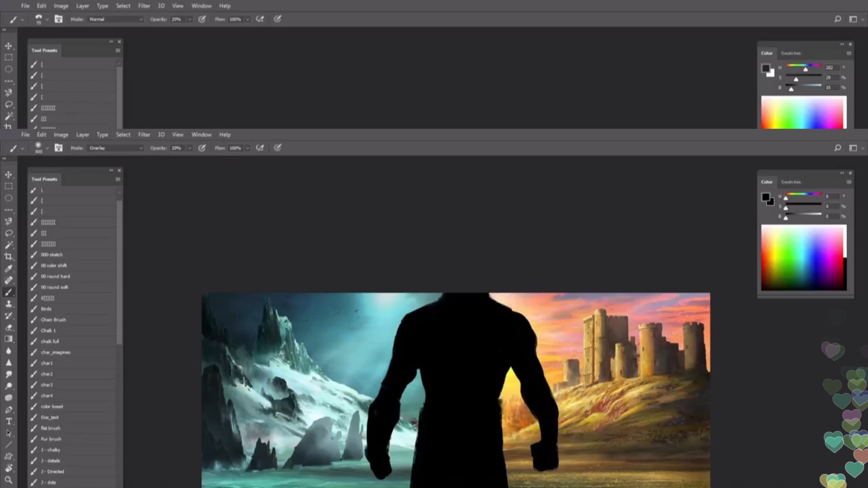Choose the 'Chain Brush' tool preset

[x=53, y=319]
